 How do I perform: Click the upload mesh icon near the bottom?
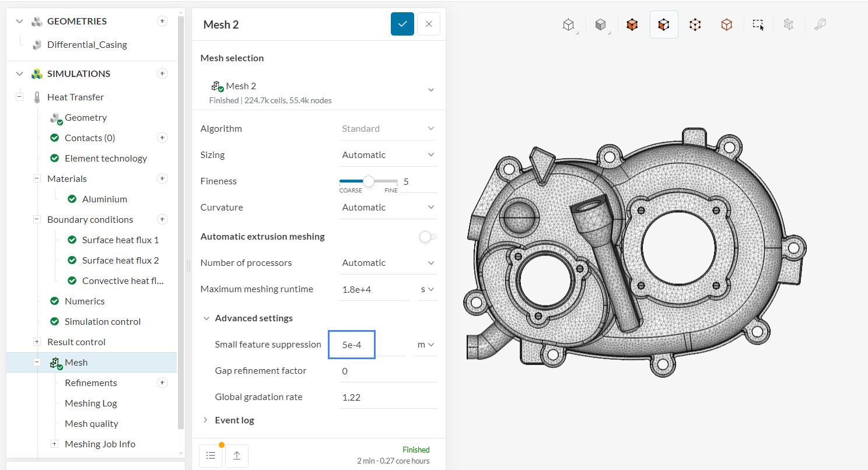point(237,455)
